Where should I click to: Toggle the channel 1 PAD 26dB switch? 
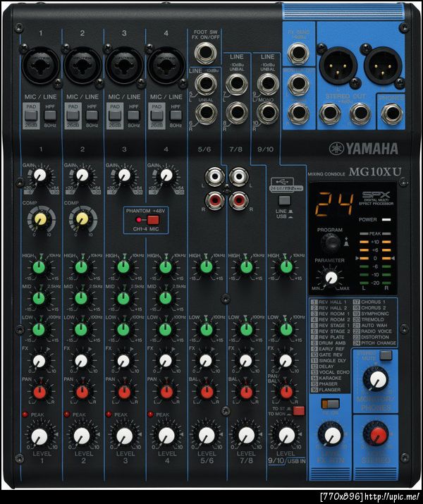pyautogui.click(x=31, y=116)
